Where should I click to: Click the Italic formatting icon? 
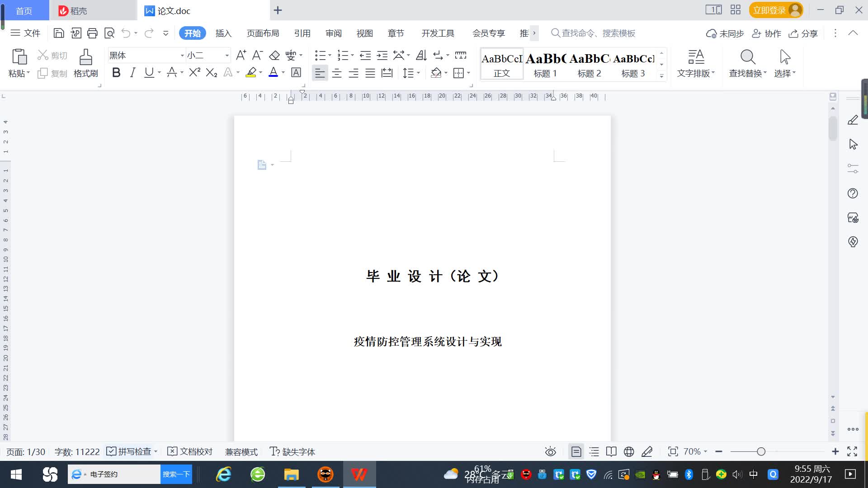point(132,73)
